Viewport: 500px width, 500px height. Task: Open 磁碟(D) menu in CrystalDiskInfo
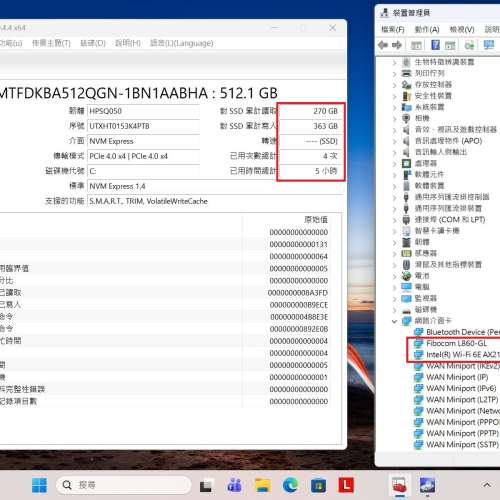[93, 43]
